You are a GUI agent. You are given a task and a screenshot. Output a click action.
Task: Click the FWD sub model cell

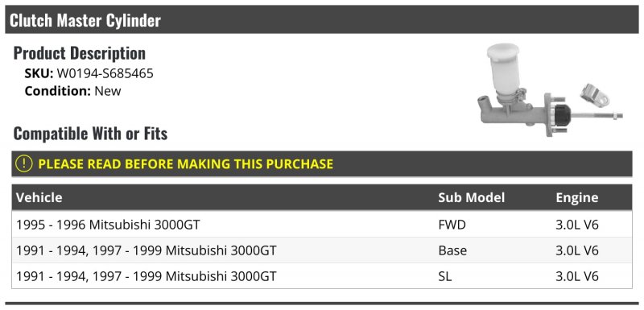452,225
